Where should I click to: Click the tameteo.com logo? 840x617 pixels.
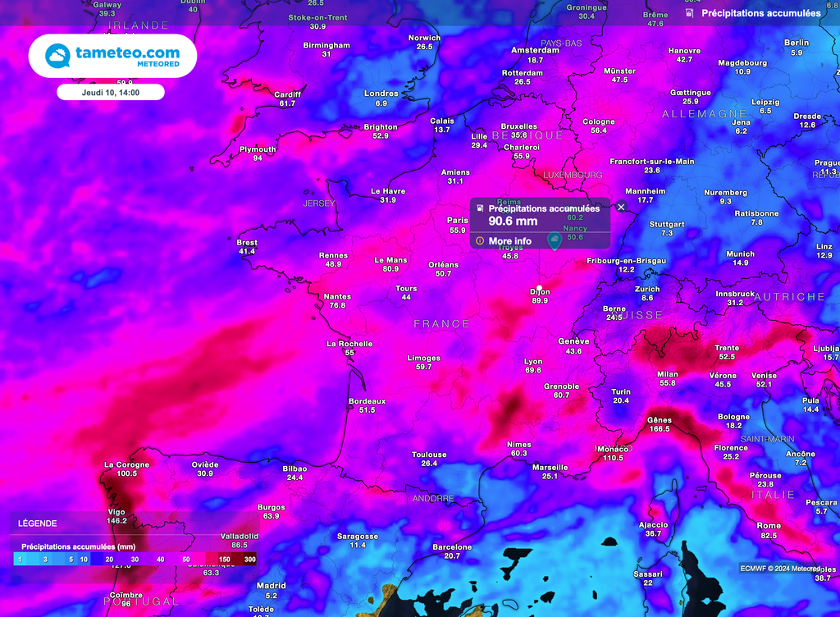tap(113, 56)
